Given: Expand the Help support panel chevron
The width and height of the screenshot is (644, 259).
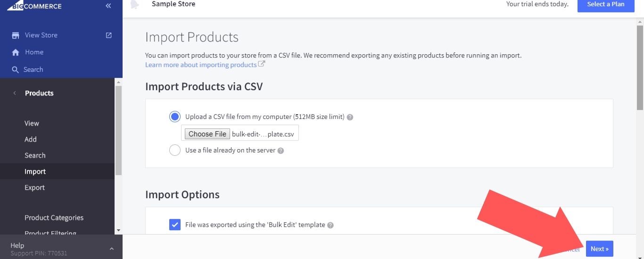Looking at the screenshot, I should coord(112,249).
